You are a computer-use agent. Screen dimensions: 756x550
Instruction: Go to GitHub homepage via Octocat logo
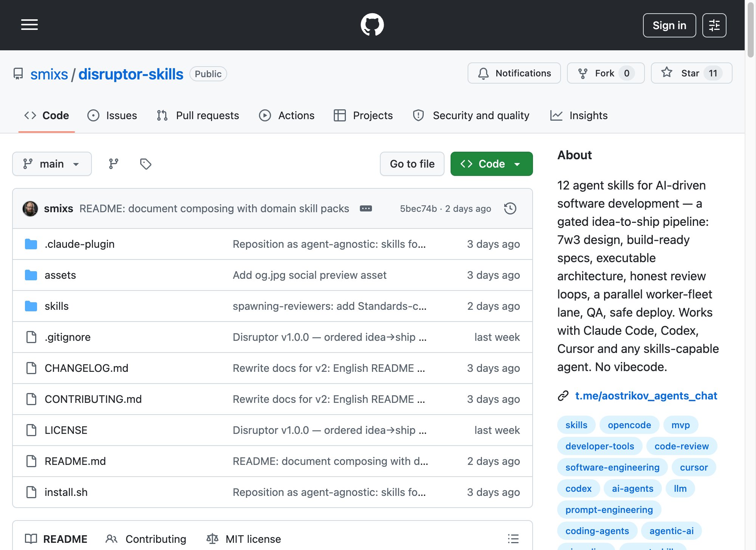(372, 25)
